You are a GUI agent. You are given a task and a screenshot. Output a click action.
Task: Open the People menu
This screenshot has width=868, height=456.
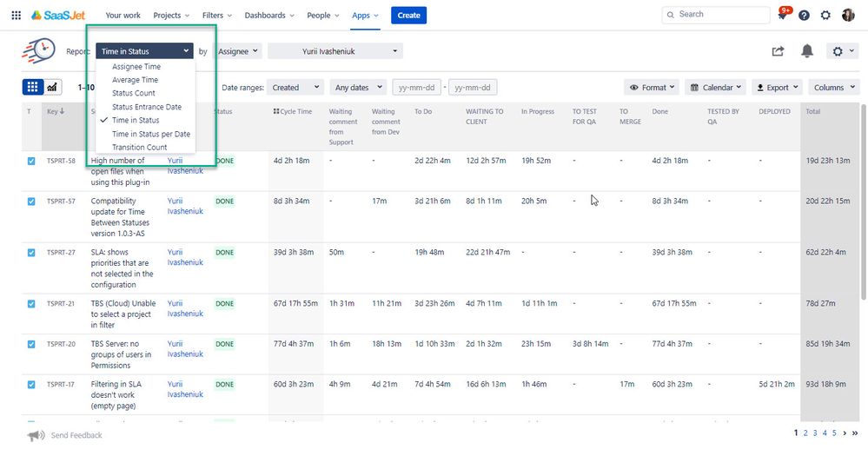click(x=322, y=16)
